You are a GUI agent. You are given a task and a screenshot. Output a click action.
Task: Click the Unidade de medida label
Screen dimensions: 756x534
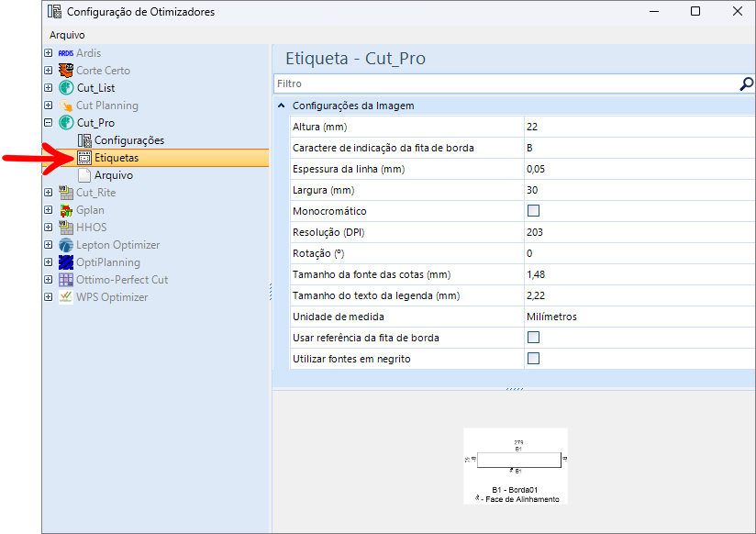tap(338, 317)
